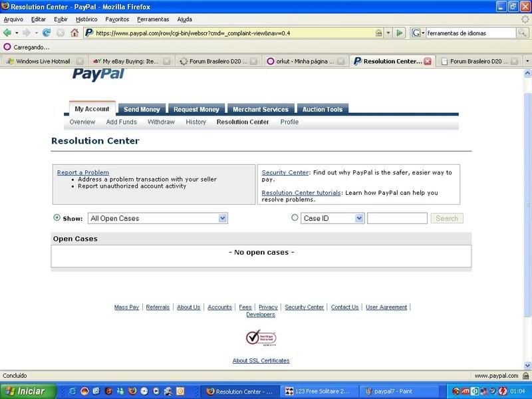Click the Carregando bookmark icon
This screenshot has height=399, width=532.
(x=7, y=47)
